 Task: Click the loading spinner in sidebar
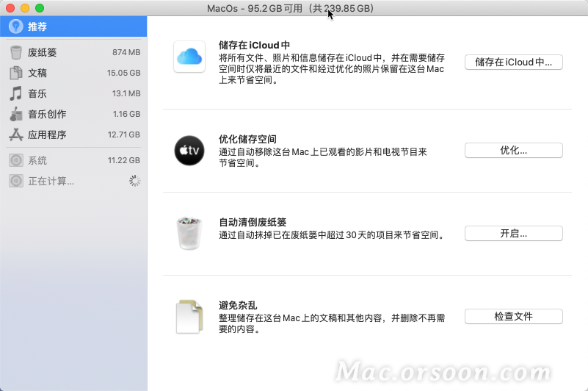134,181
